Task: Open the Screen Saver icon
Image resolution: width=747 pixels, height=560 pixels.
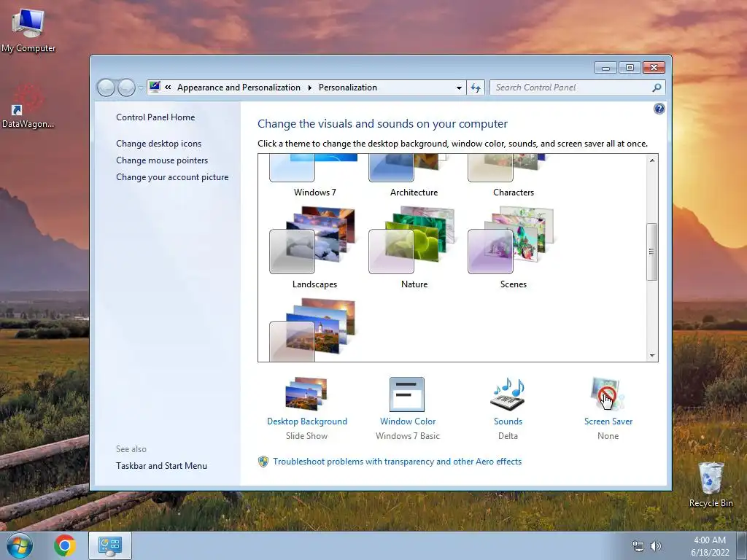Action: (607, 394)
